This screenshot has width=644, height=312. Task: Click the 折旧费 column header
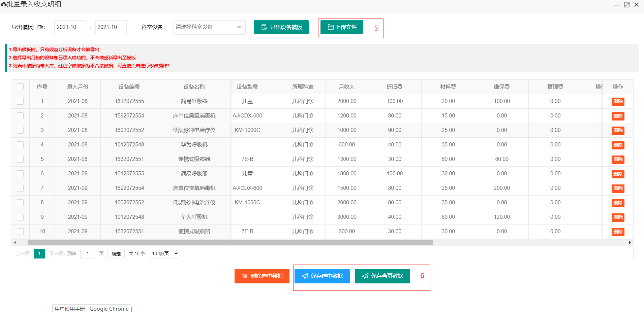pyautogui.click(x=395, y=87)
